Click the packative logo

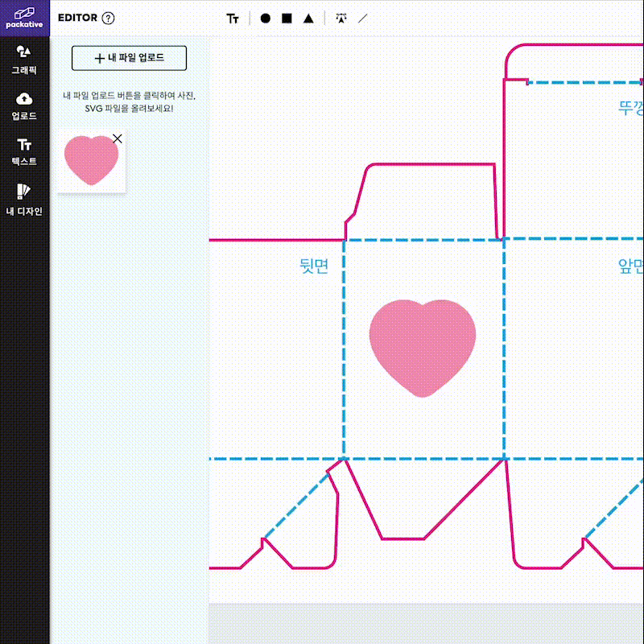[25, 17]
